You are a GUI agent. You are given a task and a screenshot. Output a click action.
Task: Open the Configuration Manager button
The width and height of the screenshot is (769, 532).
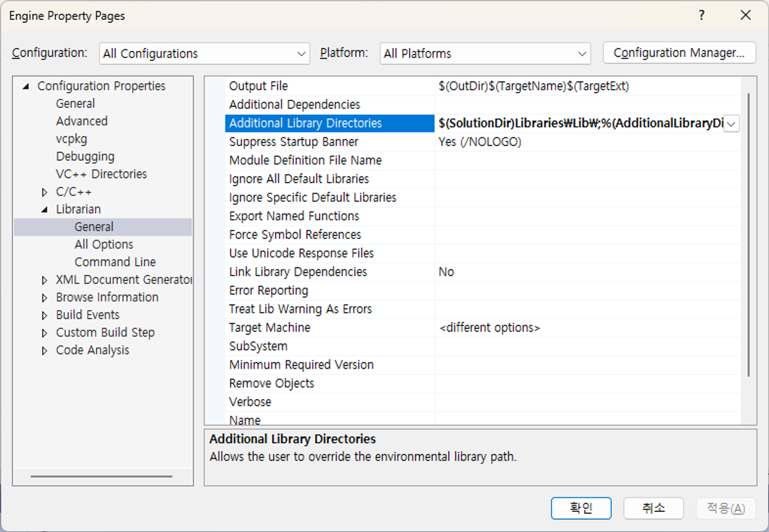pos(679,53)
